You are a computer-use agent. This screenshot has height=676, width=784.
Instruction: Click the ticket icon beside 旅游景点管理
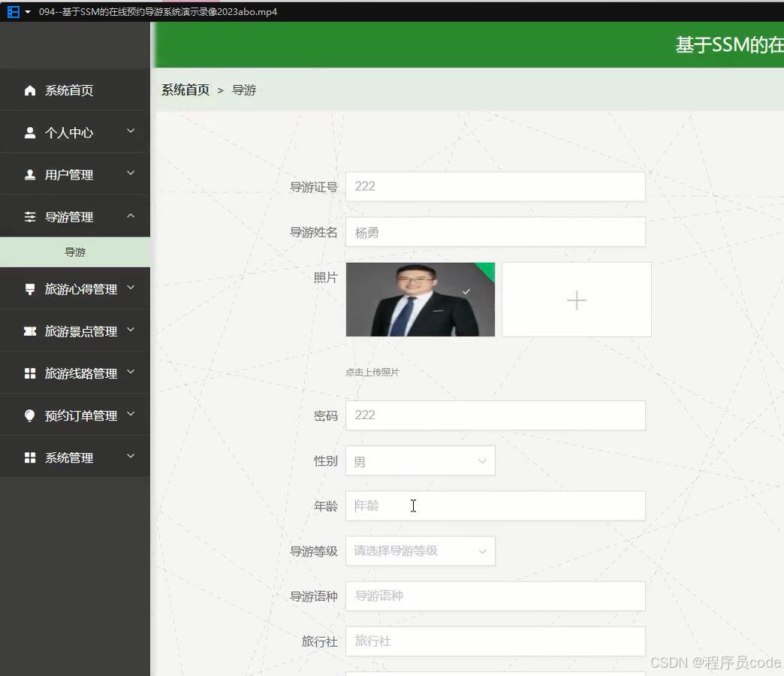tap(30, 331)
